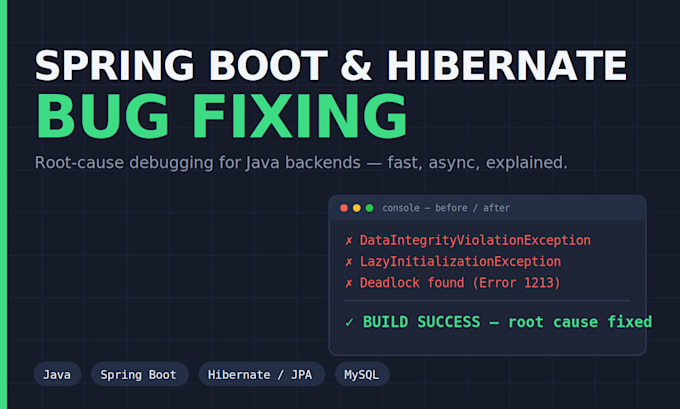
Task: Click the console – before / after title
Action: click(446, 208)
